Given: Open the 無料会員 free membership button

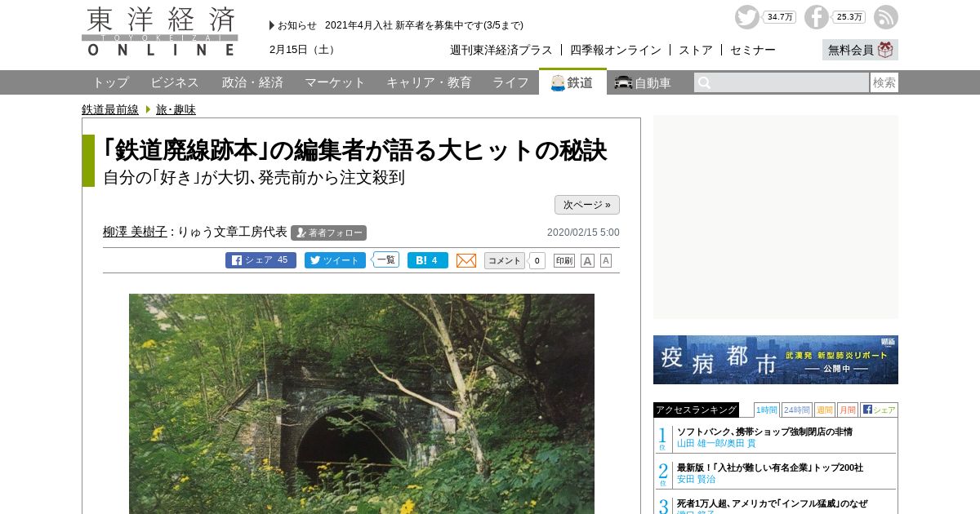Looking at the screenshot, I should tap(860, 50).
